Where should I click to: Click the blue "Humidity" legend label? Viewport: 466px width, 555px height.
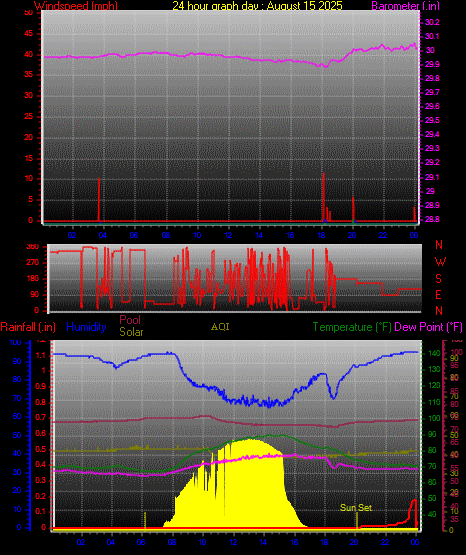(x=86, y=327)
